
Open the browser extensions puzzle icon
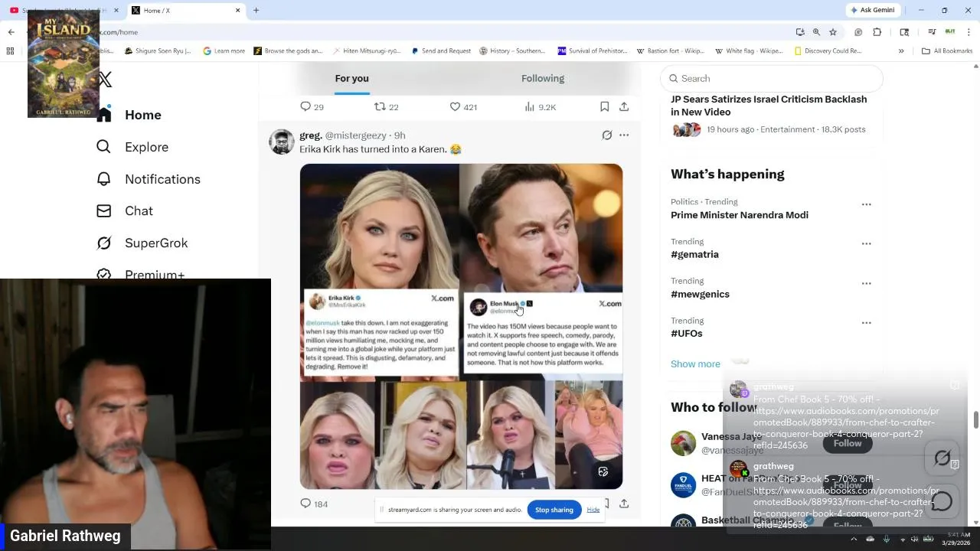pyautogui.click(x=877, y=32)
